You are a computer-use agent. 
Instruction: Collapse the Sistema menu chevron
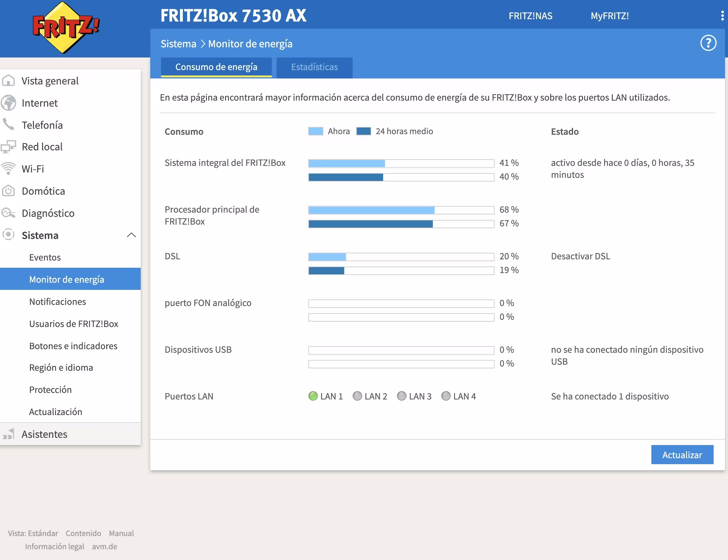point(131,235)
